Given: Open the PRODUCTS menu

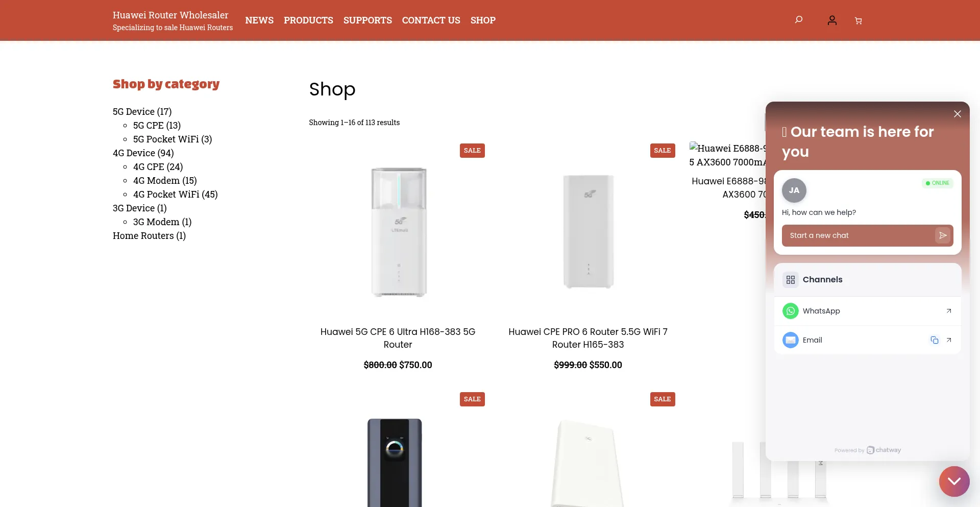Looking at the screenshot, I should [x=308, y=20].
